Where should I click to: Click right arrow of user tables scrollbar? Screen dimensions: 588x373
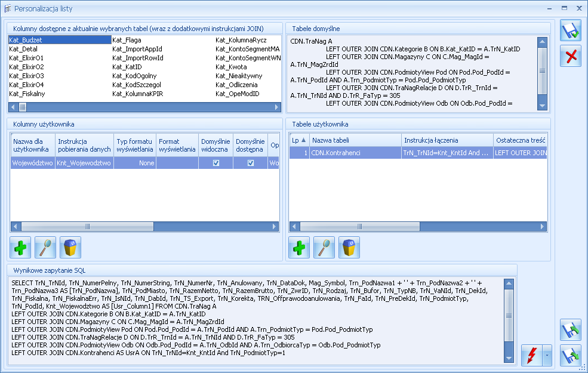click(542, 226)
